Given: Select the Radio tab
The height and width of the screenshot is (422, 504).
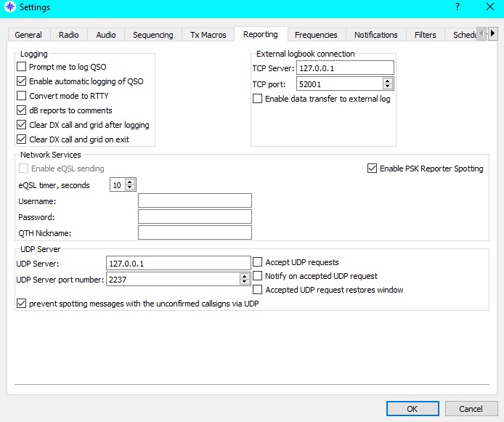Looking at the screenshot, I should point(69,35).
